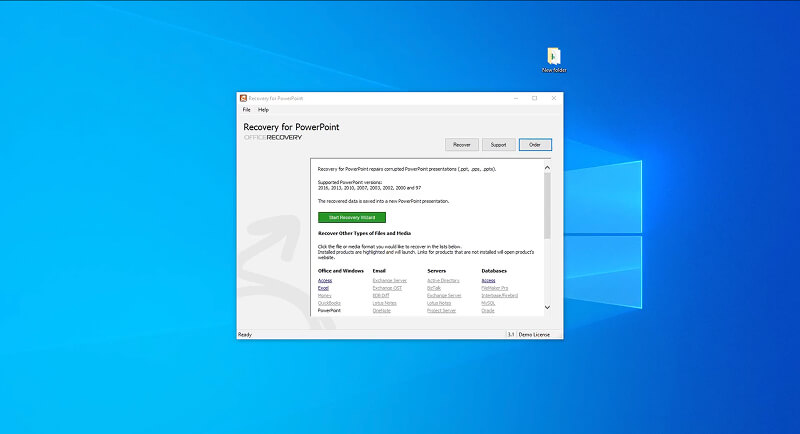
Task: Click the Support button
Action: pyautogui.click(x=498, y=145)
